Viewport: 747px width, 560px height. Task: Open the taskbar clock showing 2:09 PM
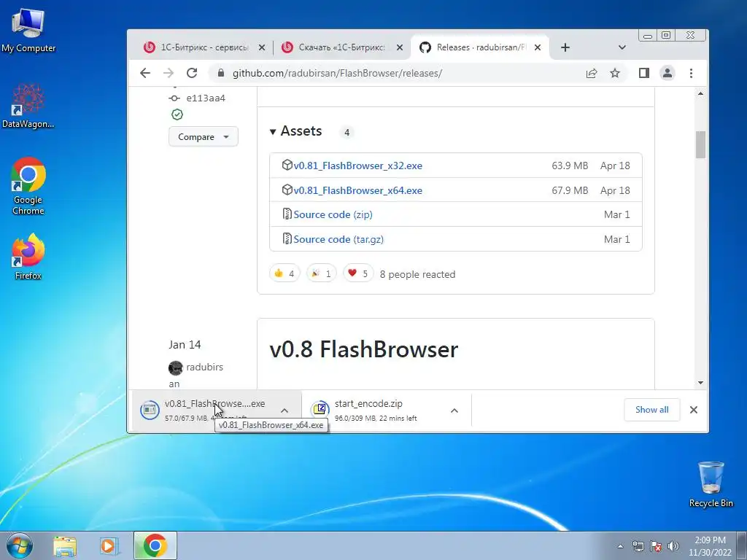710,546
